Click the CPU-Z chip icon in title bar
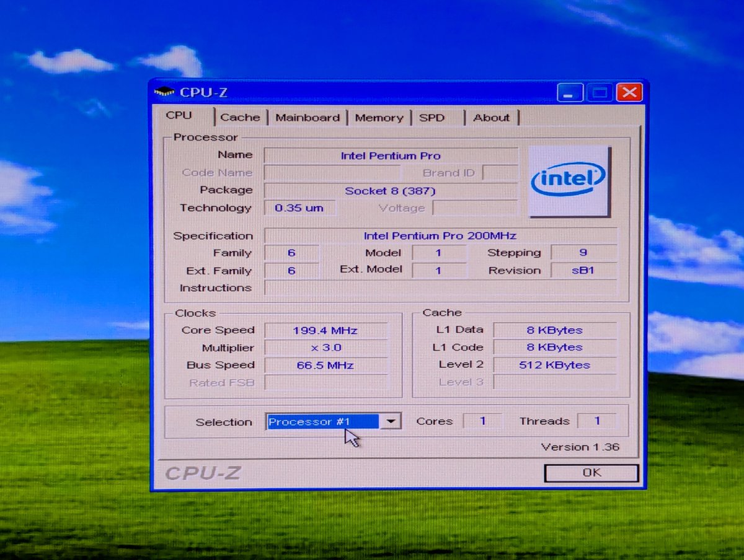Image resolution: width=744 pixels, height=560 pixels. pos(164,92)
